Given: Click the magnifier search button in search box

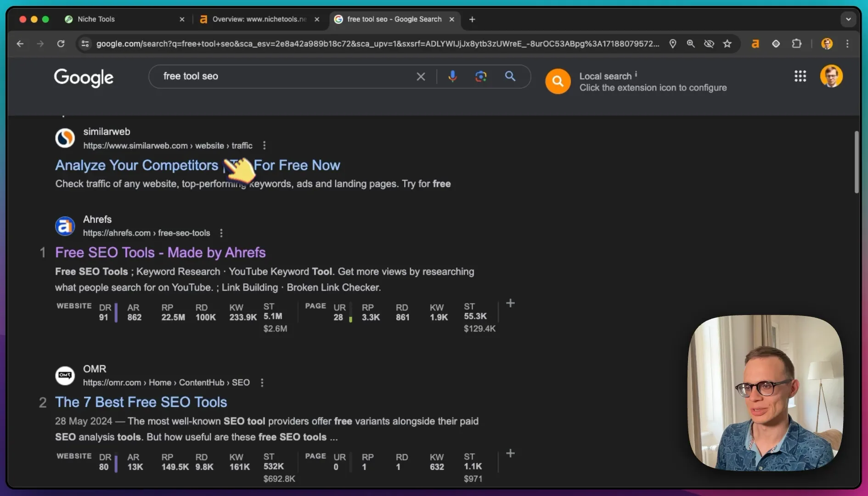Looking at the screenshot, I should tap(510, 76).
